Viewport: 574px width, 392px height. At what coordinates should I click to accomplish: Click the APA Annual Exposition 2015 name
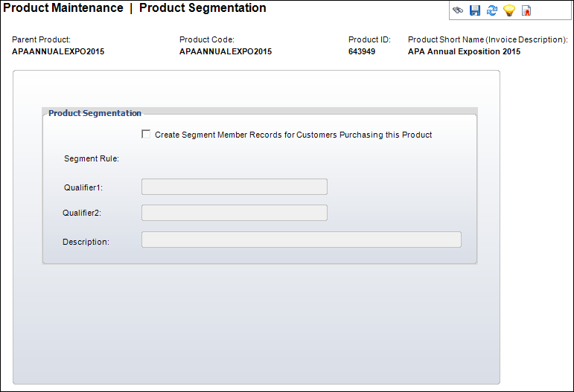(464, 51)
